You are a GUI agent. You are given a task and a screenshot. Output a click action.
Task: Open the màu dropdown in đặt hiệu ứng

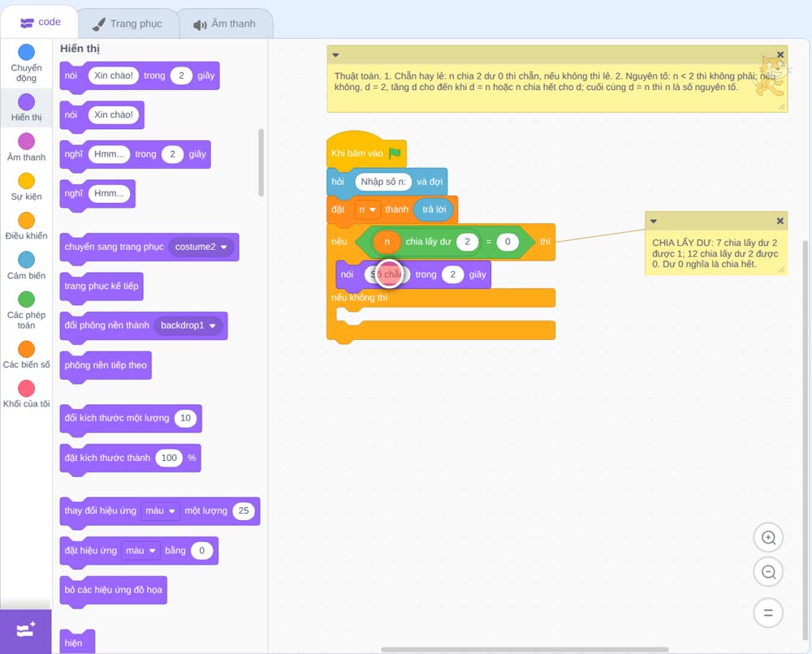[140, 550]
